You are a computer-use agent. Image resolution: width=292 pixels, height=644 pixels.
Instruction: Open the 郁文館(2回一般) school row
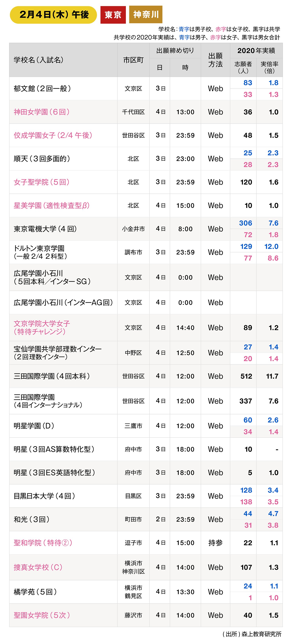[146, 88]
